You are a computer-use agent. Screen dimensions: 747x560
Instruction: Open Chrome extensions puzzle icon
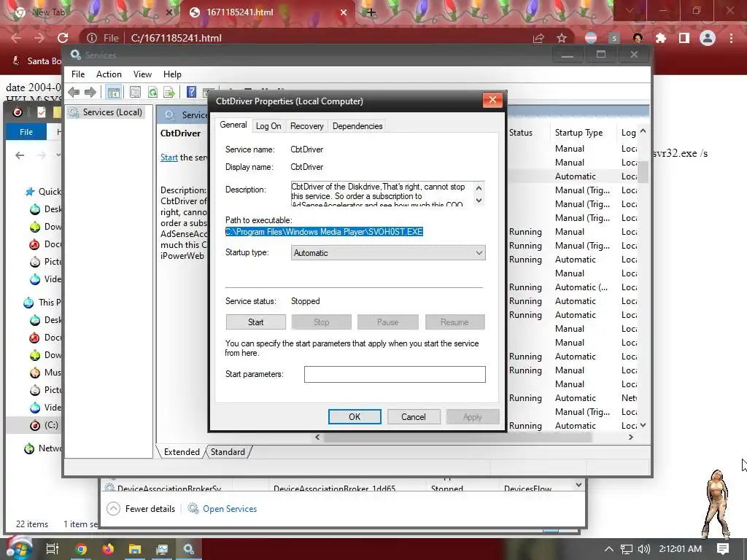coord(661,38)
